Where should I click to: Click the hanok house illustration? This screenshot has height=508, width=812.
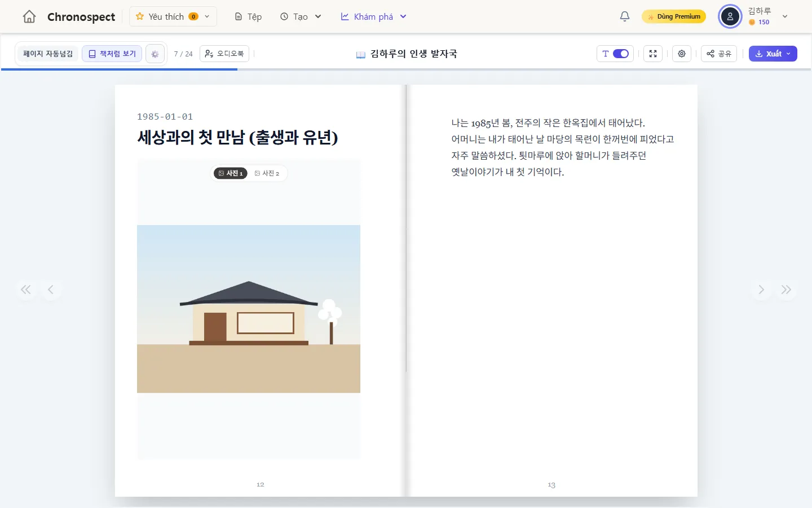[x=249, y=309]
